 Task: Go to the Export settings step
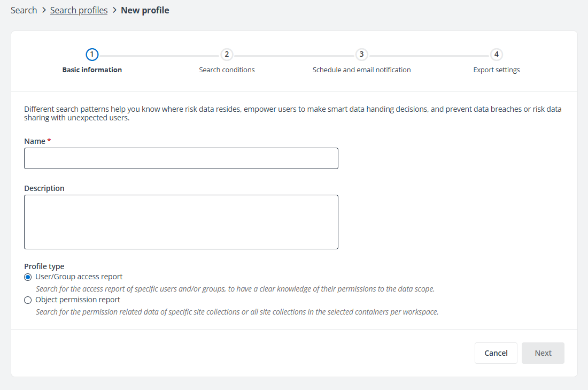tap(496, 70)
